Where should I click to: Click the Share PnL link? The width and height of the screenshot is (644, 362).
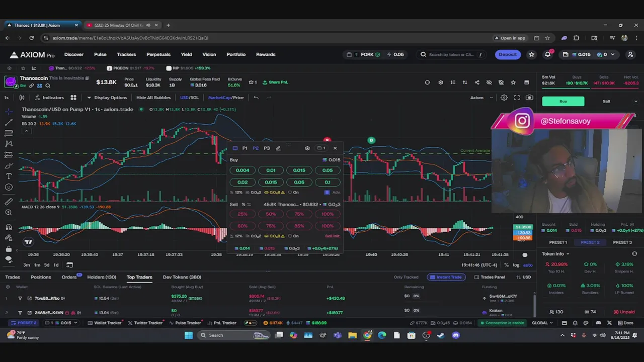click(x=275, y=82)
